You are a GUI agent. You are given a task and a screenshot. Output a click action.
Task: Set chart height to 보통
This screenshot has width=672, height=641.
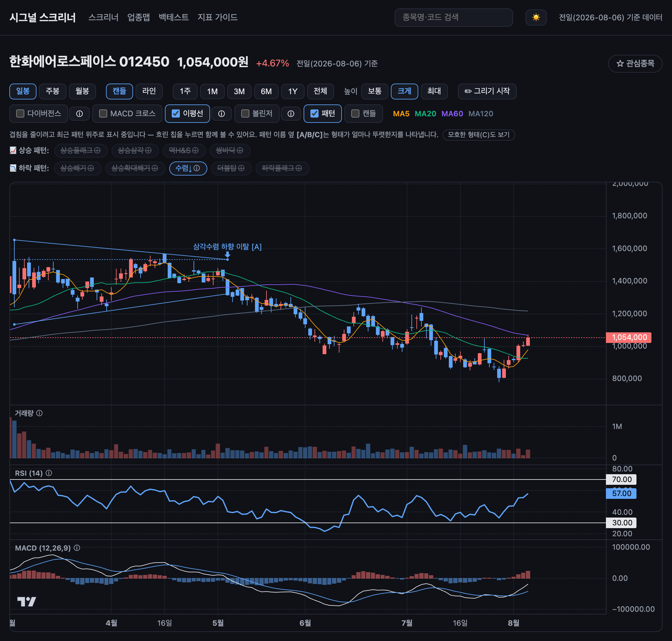point(375,91)
